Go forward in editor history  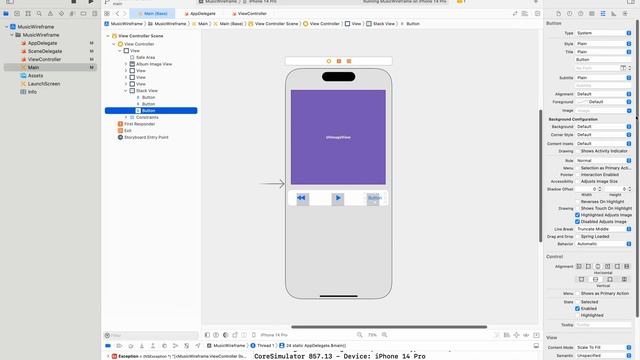click(x=125, y=13)
